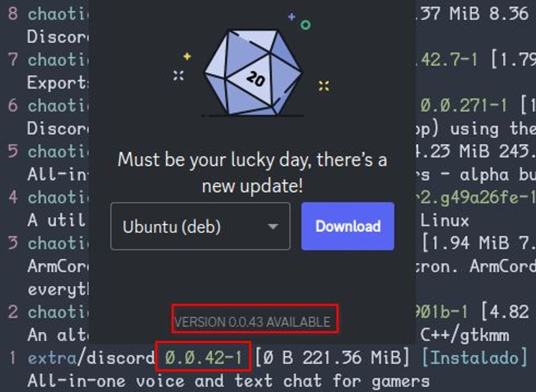Viewport: 536px width, 392px height.
Task: Open the Ubuntu (deb) package format dropdown
Action: pyautogui.click(x=200, y=226)
